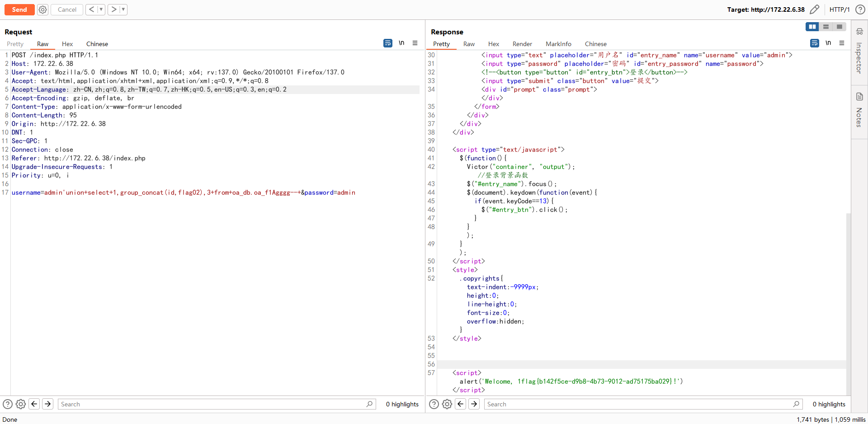Click the Victor("container", "output") line
Viewport: 868px width, 424px height.
[x=521, y=167]
